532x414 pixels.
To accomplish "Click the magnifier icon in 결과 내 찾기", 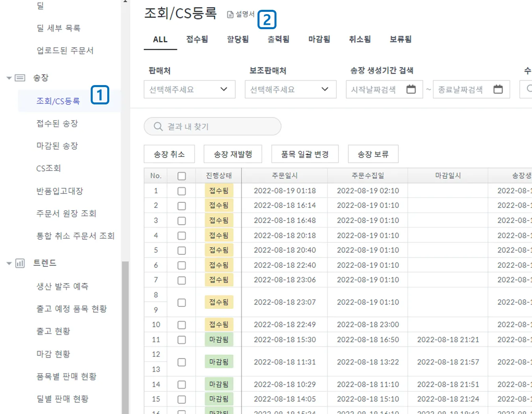I will click(x=158, y=126).
